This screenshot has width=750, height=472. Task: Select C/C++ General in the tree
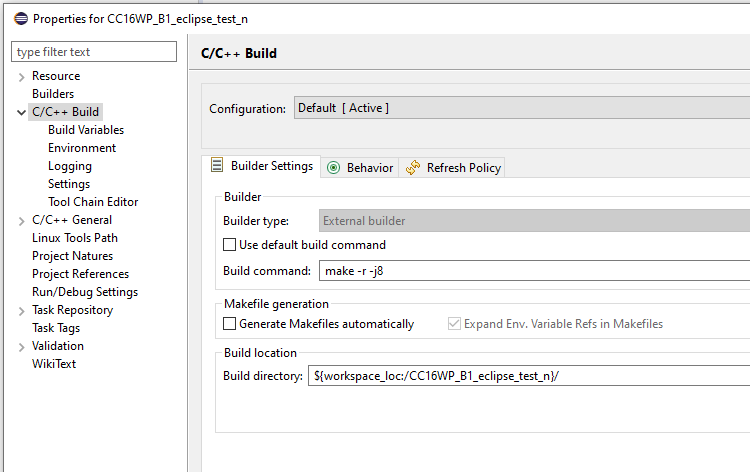tap(72, 220)
